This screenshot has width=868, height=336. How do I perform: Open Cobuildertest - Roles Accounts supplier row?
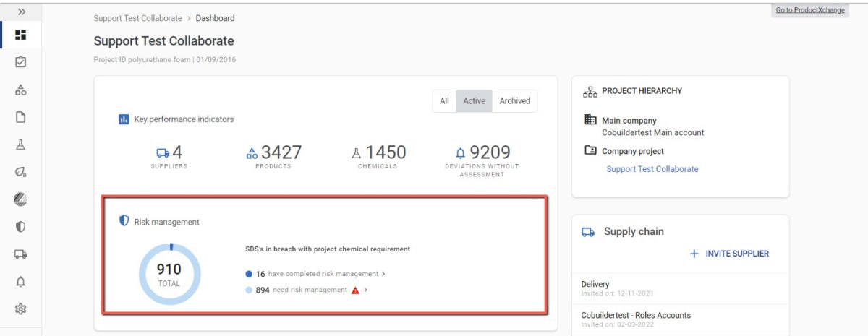[680, 319]
